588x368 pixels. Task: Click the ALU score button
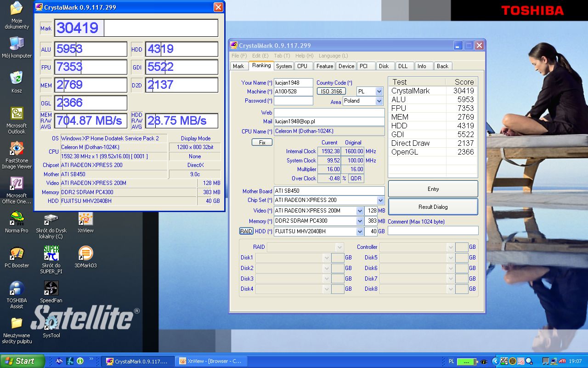(x=46, y=50)
